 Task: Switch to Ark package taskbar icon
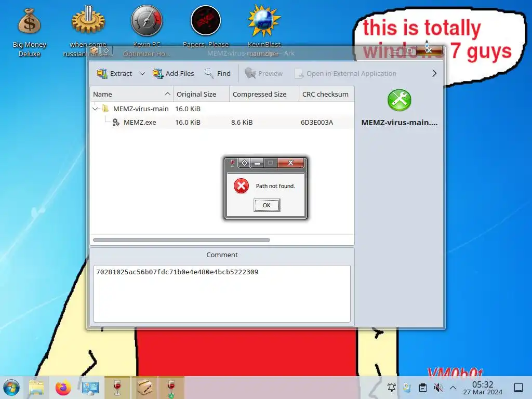pos(144,388)
